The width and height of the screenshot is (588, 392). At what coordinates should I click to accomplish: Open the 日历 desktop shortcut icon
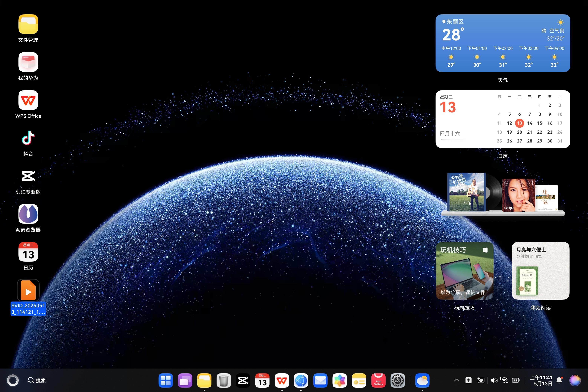(28, 252)
